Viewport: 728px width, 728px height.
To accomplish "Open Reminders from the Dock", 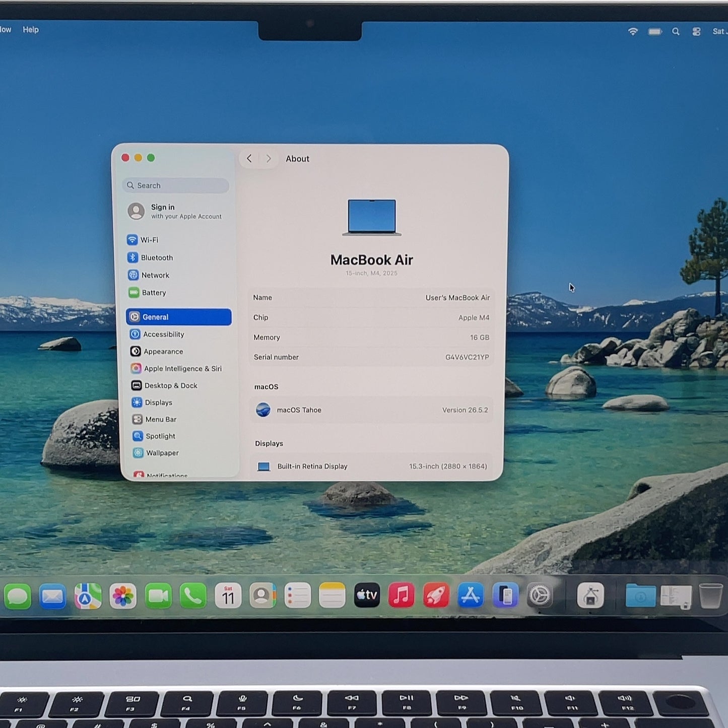I will [x=298, y=597].
